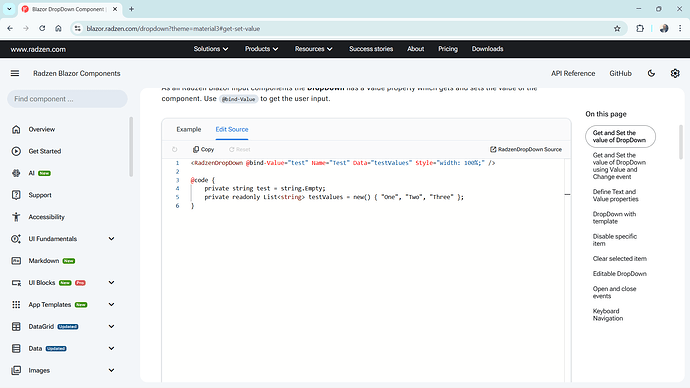Expand UI Fundamentals section chevron

[x=111, y=239]
